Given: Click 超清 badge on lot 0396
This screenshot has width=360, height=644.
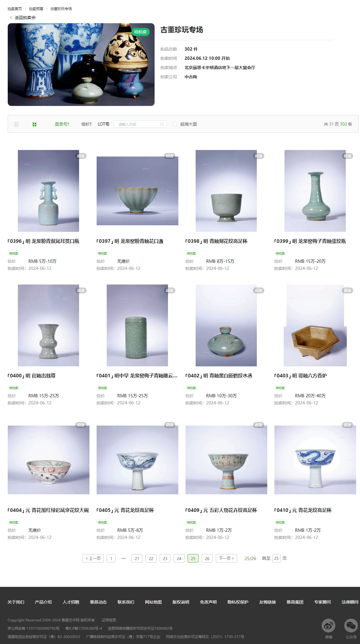Looking at the screenshot, I should [81, 156].
